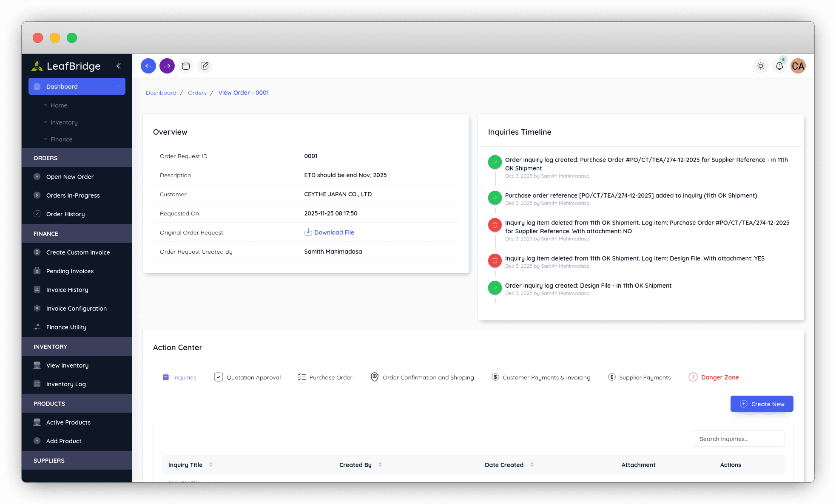Open Inventory under Dashboard
Viewport: 836px width, 504px height.
click(x=64, y=122)
